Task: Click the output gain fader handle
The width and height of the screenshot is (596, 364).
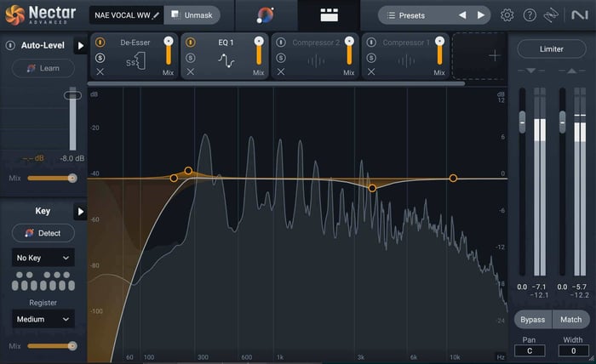Action: tap(562, 122)
